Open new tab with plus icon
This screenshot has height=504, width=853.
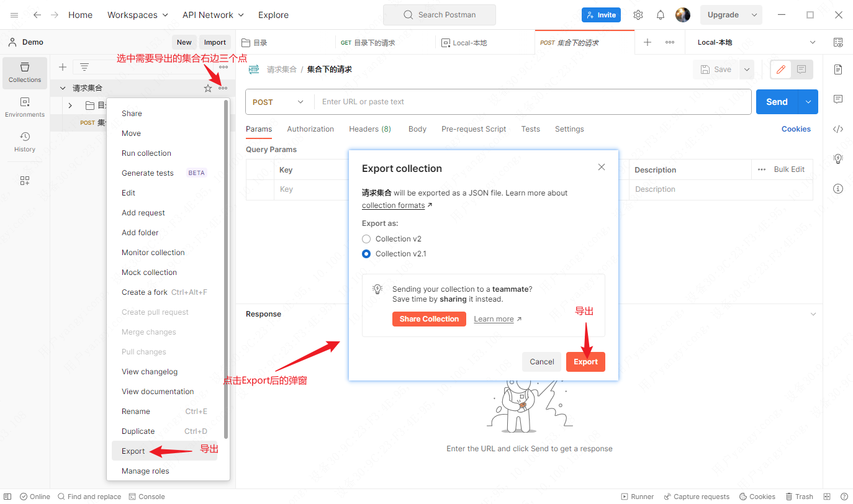point(648,42)
